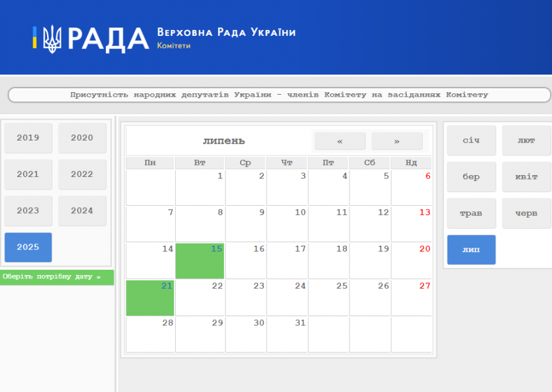Open highlighted date 21 in calendar
Screen dimensions: 552x392
[x=150, y=298]
